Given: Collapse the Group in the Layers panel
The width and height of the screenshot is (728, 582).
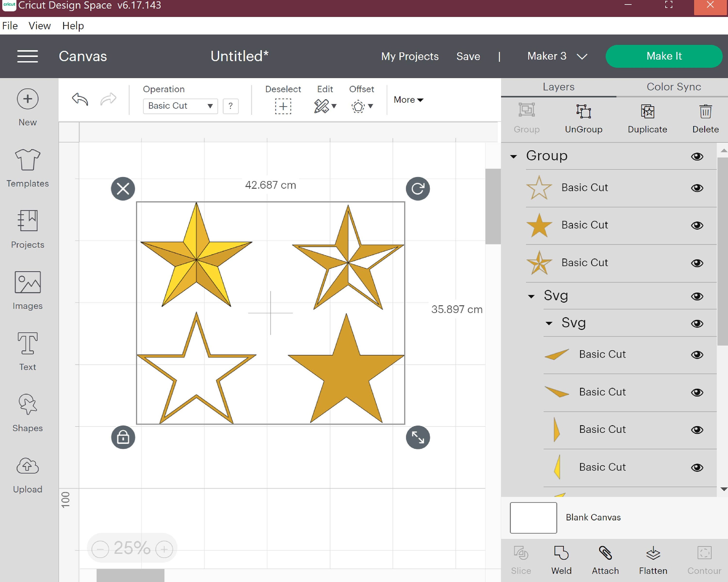Looking at the screenshot, I should [513, 156].
